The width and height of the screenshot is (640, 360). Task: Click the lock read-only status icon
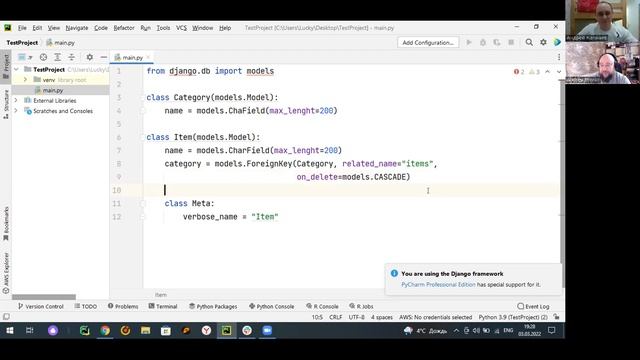click(x=556, y=317)
